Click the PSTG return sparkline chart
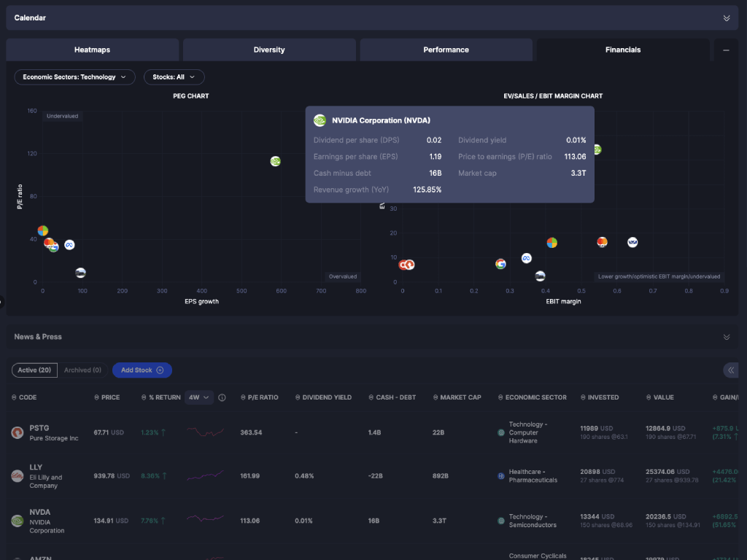This screenshot has width=747, height=560. tap(205, 432)
